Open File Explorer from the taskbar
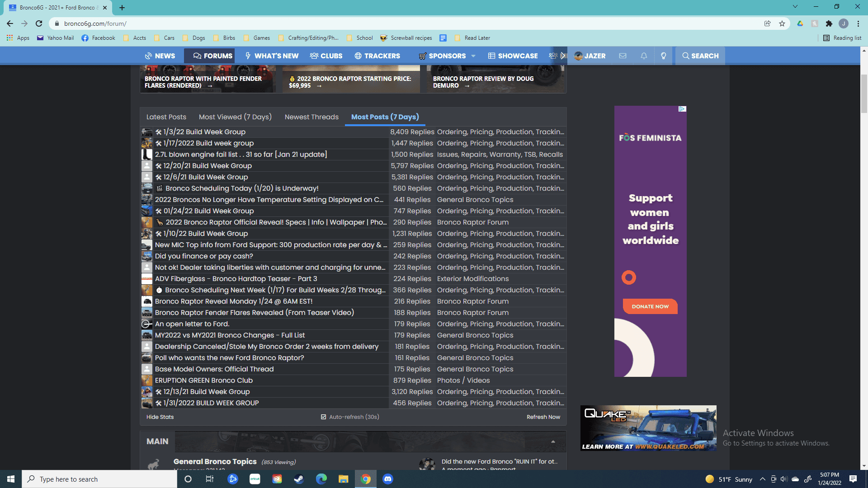The height and width of the screenshot is (488, 868). point(344,479)
